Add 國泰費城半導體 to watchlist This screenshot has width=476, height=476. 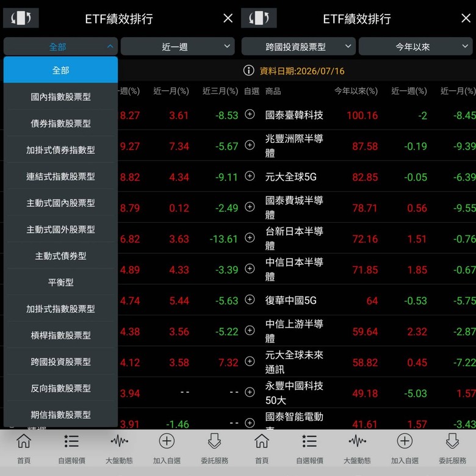click(250, 207)
